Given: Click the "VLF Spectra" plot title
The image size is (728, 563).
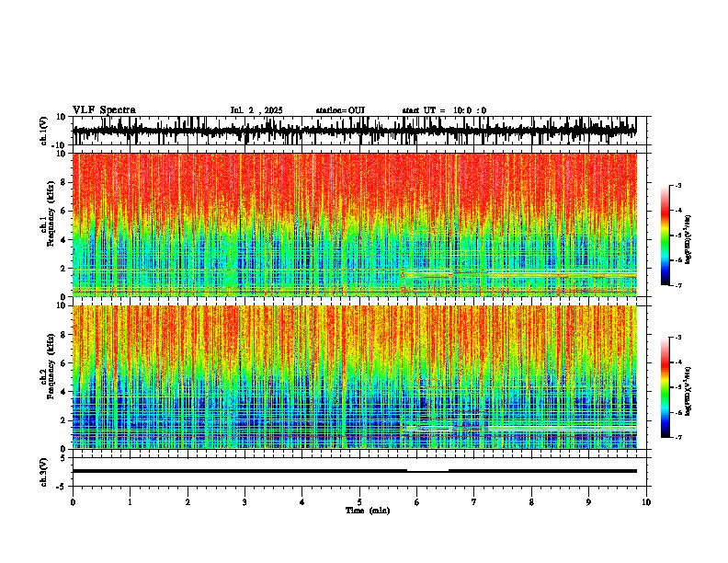Looking at the screenshot, I should pyautogui.click(x=104, y=110).
